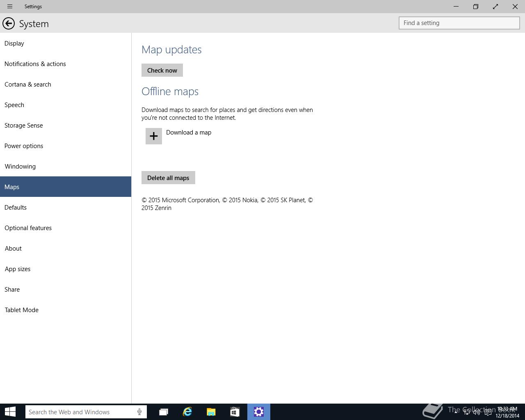Focus the Find a setting search box
The image size is (525, 420).
tap(459, 23)
